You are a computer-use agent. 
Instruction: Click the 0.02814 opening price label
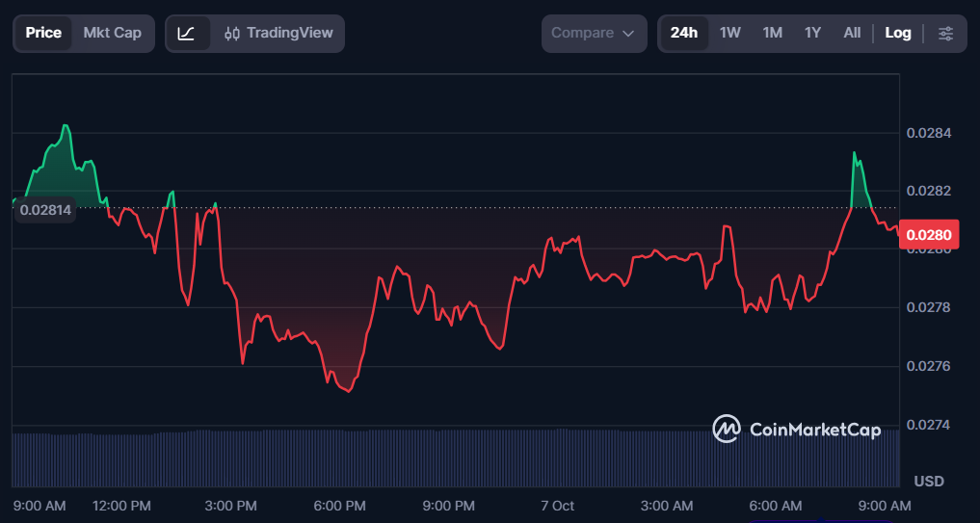[45, 210]
